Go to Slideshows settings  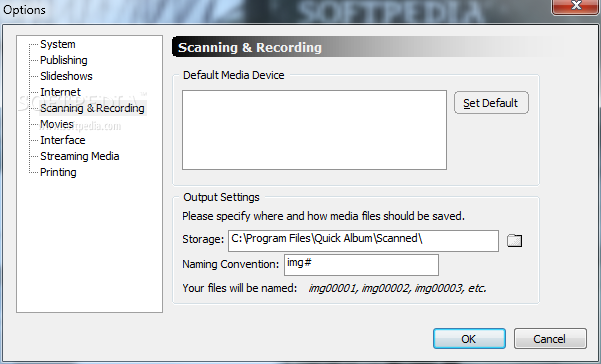[x=66, y=76]
